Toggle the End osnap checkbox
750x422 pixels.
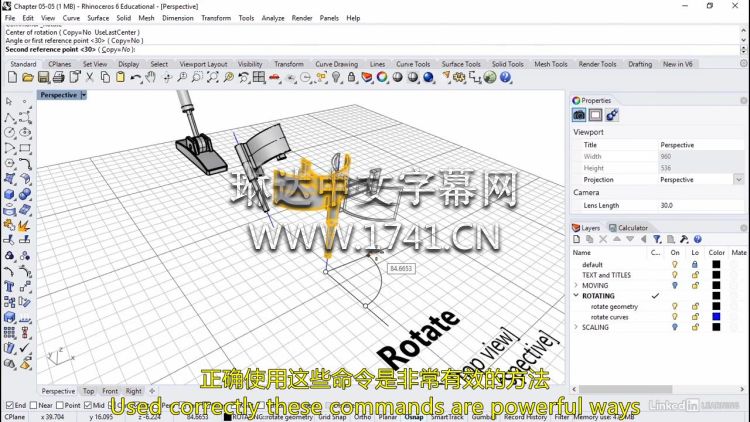click(x=10, y=405)
